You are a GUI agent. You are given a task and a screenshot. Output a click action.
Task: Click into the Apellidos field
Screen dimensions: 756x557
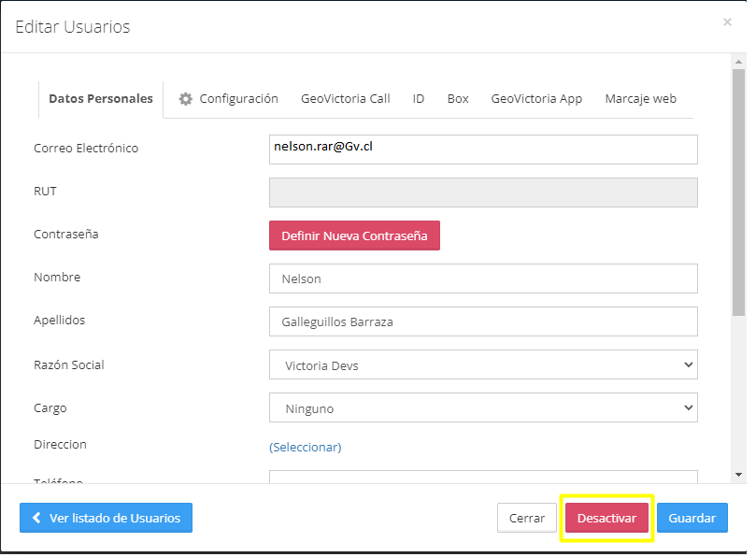coord(483,321)
